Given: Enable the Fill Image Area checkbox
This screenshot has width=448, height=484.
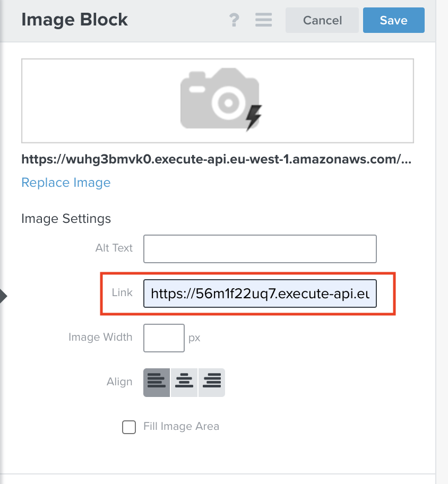Looking at the screenshot, I should tap(129, 427).
